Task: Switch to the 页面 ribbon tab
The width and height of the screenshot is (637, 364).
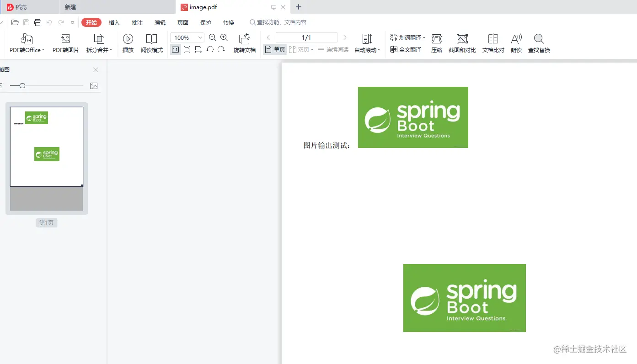Action: click(x=183, y=22)
